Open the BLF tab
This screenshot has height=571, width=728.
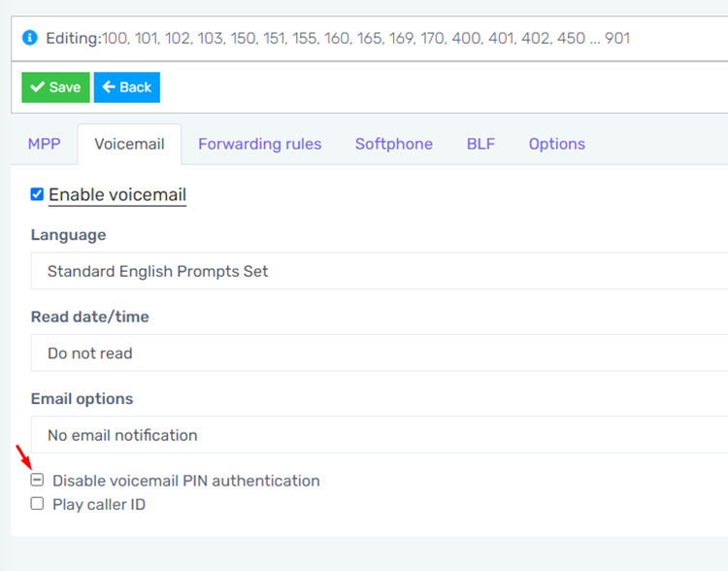coord(480,144)
